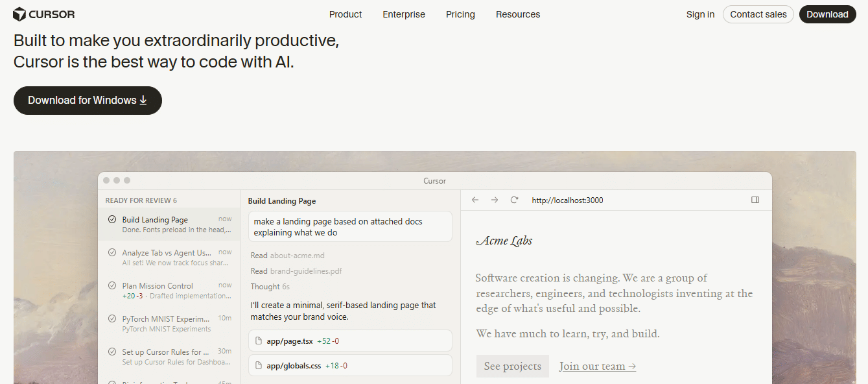Image resolution: width=868 pixels, height=384 pixels.
Task: Open the Product menu
Action: coord(346,14)
